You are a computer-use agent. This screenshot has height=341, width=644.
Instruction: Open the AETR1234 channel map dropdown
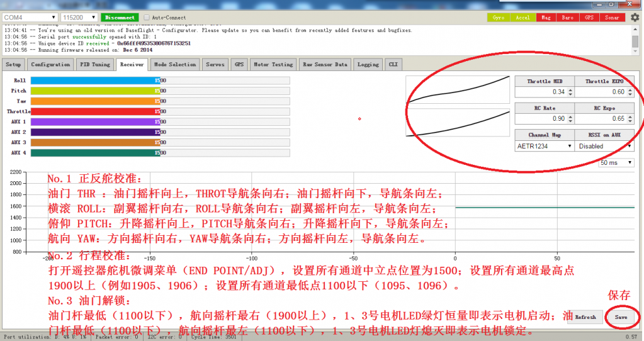pos(544,146)
